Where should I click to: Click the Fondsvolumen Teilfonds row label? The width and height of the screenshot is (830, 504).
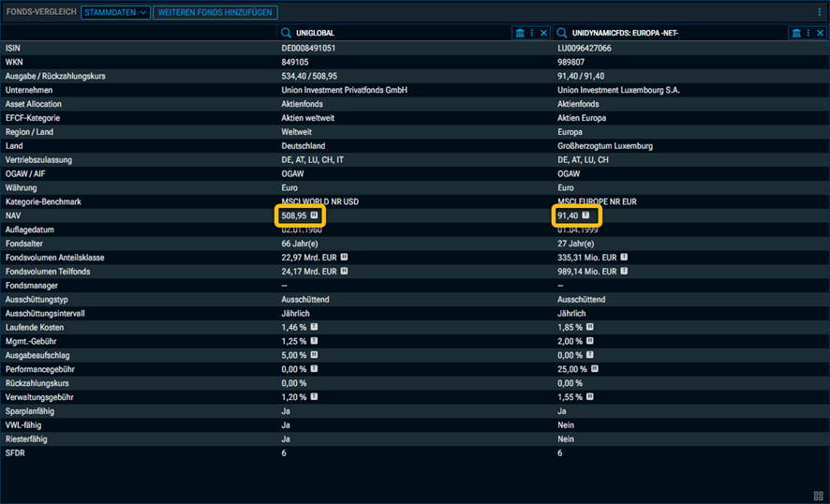(48, 272)
